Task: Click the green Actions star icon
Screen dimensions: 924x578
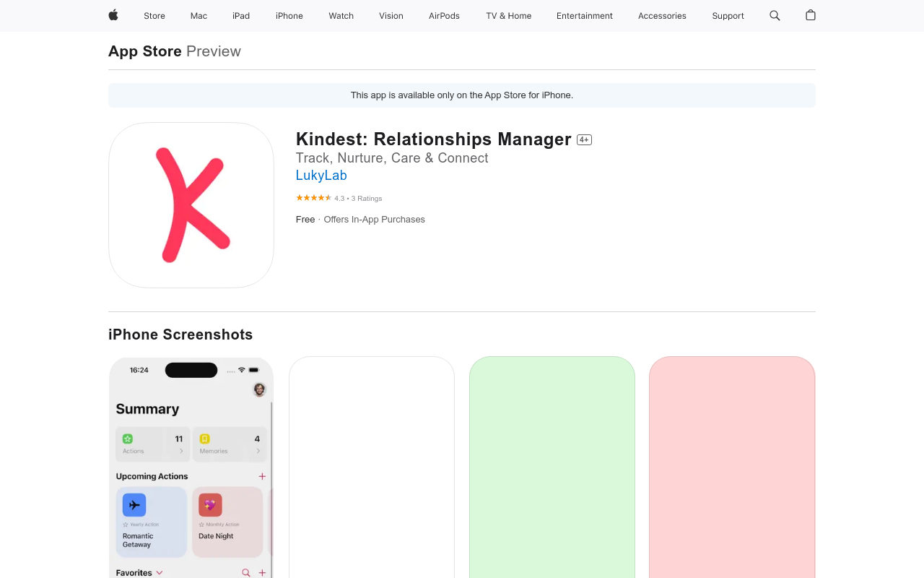Action: pyautogui.click(x=128, y=439)
